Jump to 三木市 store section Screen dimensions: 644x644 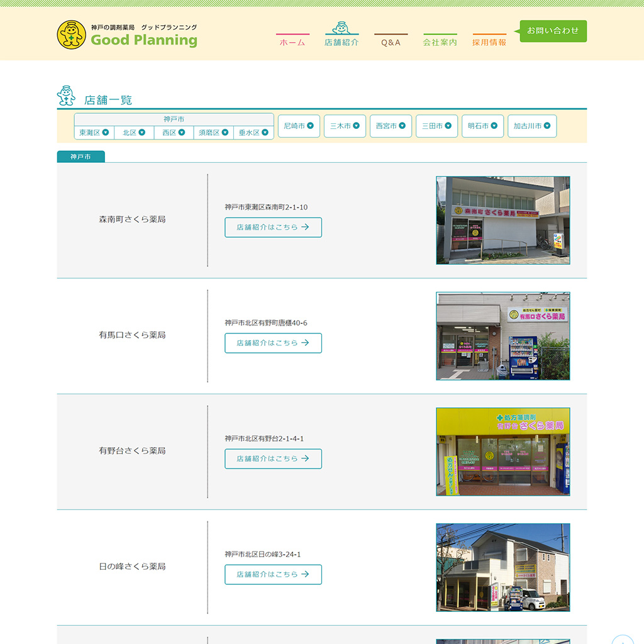(345, 126)
